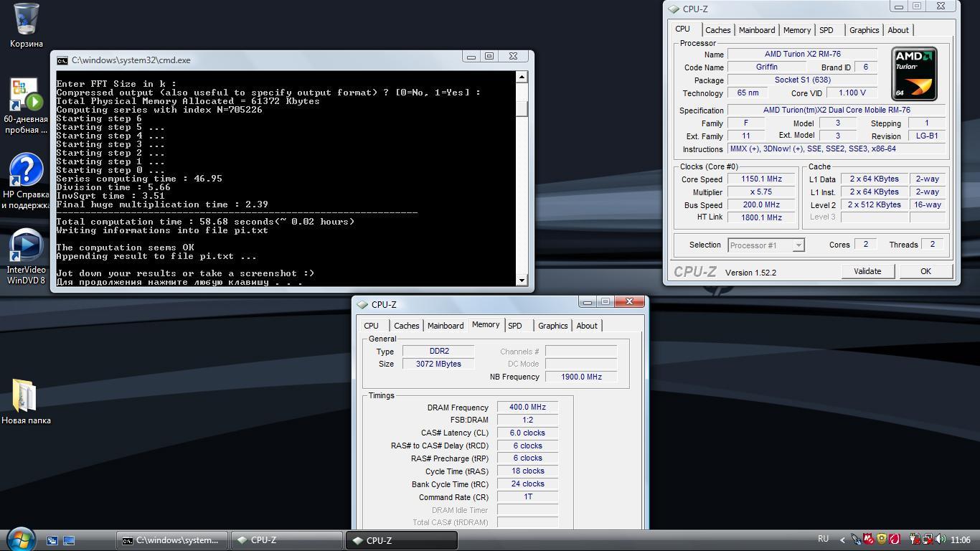The height and width of the screenshot is (551, 980).
Task: Click the Package value Socket S1 (638)
Action: [x=802, y=80]
